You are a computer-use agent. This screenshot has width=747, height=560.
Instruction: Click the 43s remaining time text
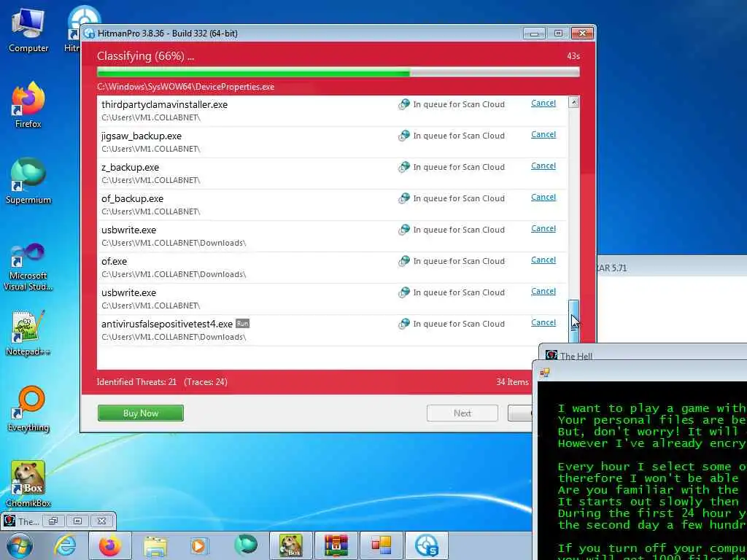573,56
